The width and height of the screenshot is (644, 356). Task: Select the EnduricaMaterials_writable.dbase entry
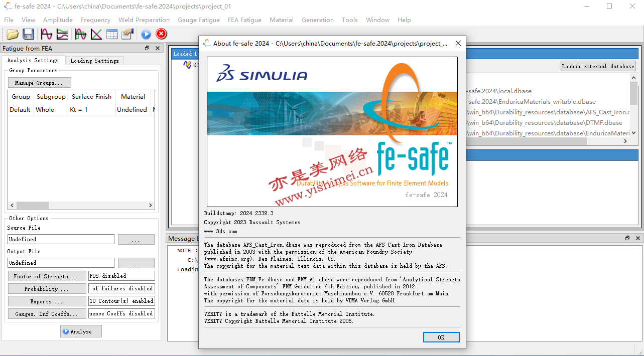coord(531,102)
